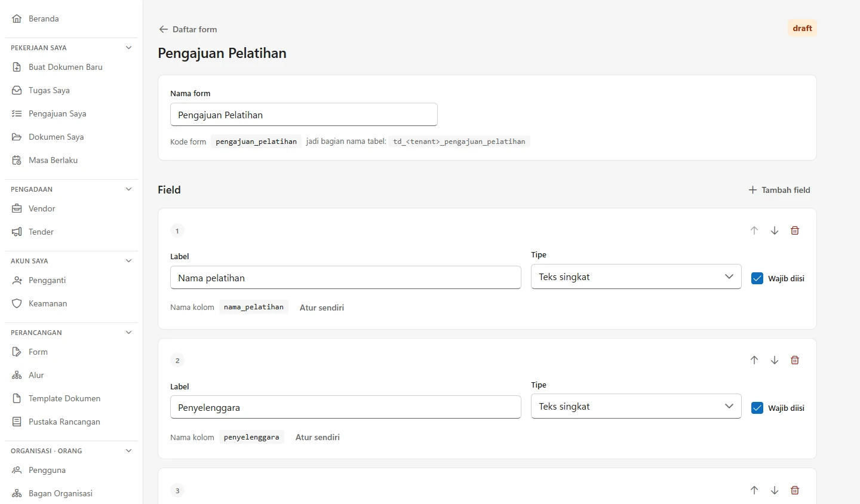The width and height of the screenshot is (860, 504).
Task: Click Tambah field button
Action: click(x=779, y=190)
